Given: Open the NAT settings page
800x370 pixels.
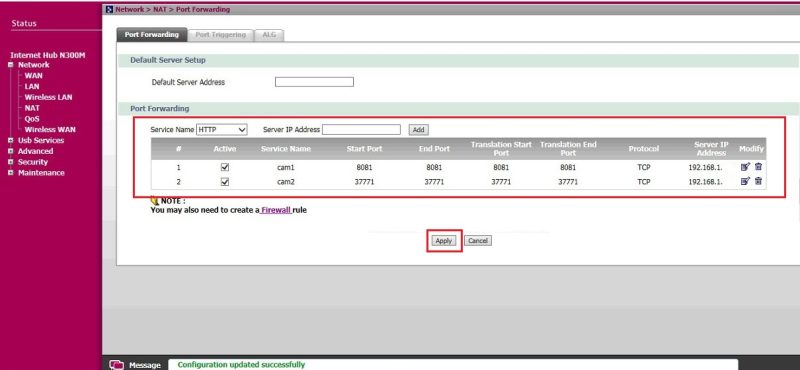Looking at the screenshot, I should click(x=32, y=108).
